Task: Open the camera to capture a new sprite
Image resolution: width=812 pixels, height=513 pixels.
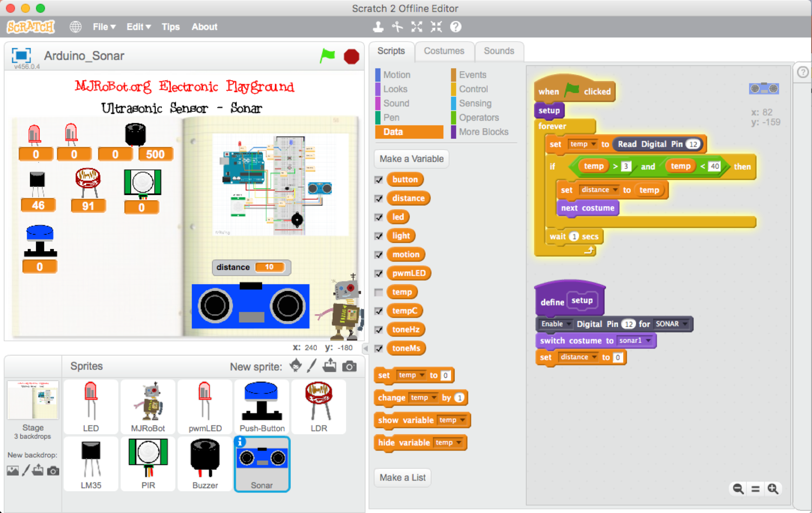Action: pyautogui.click(x=349, y=366)
